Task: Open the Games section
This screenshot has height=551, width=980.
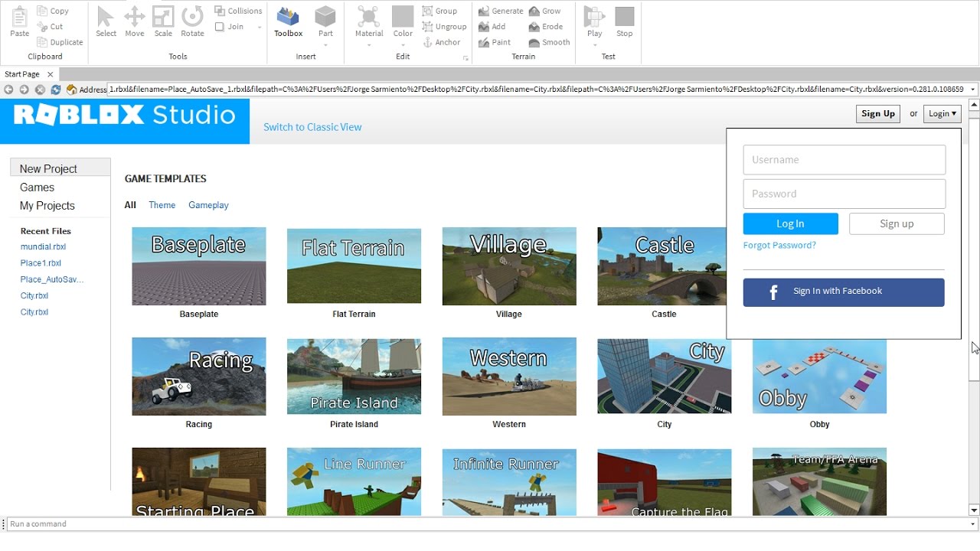Action: (x=37, y=187)
